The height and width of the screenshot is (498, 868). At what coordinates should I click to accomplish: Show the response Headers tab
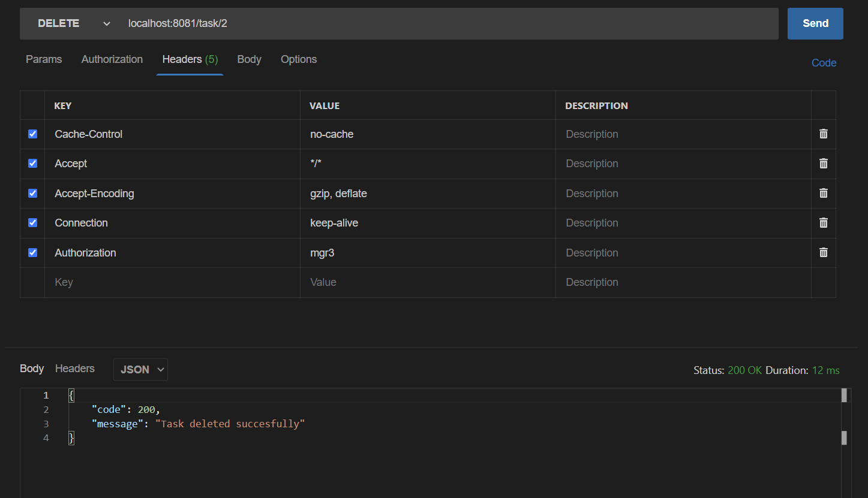tap(75, 369)
